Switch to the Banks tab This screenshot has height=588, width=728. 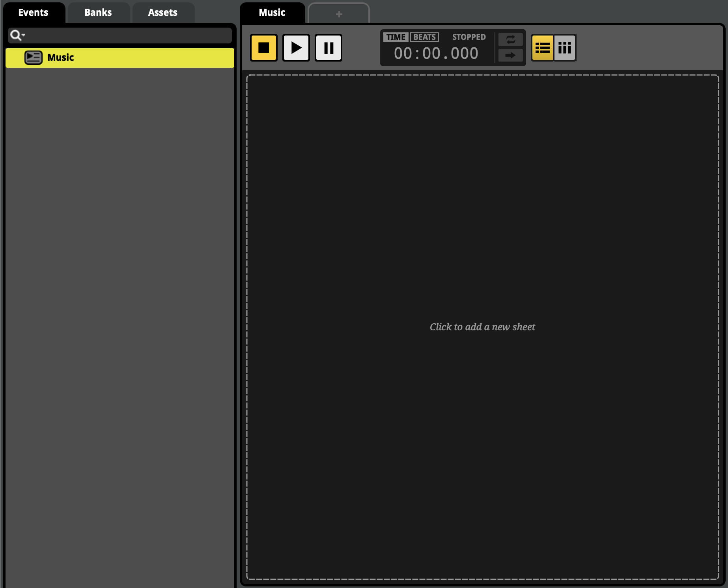[98, 13]
